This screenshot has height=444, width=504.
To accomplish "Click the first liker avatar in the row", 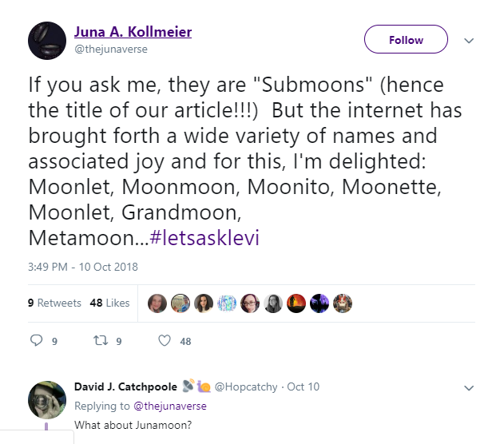I will coord(157,303).
